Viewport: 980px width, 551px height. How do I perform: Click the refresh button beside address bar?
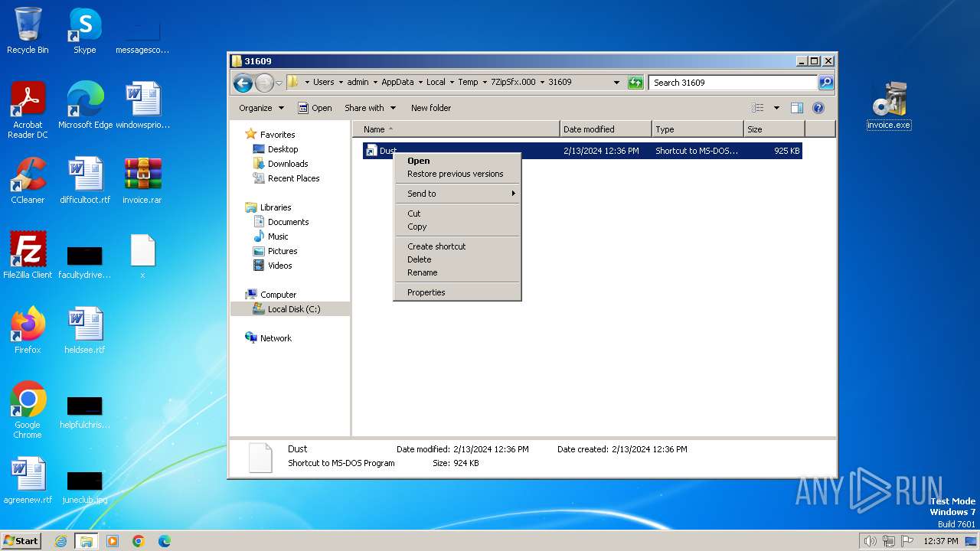click(x=635, y=83)
